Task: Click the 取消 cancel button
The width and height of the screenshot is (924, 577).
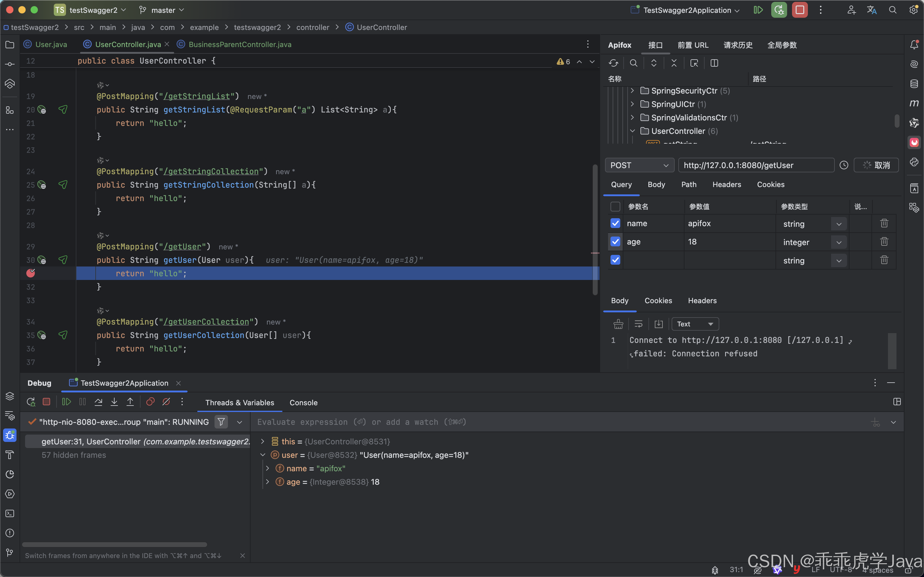Action: (x=876, y=166)
